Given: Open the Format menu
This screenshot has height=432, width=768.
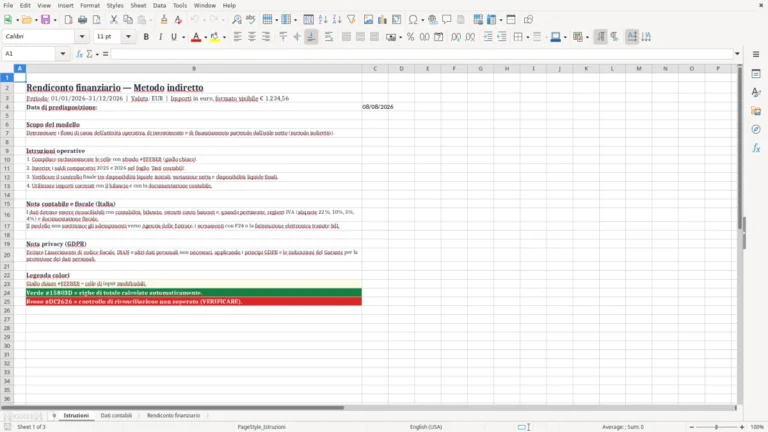Looking at the screenshot, I should [x=90, y=5].
